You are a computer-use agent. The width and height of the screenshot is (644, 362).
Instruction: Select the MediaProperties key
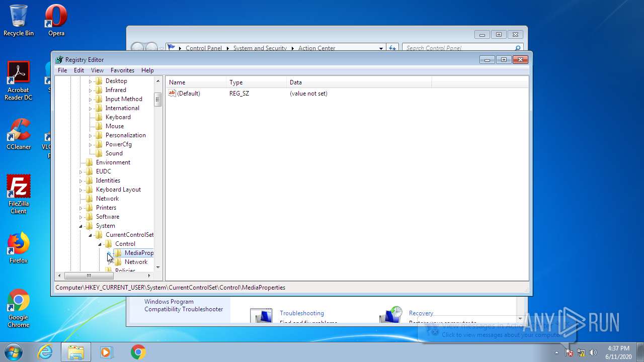[x=139, y=253]
